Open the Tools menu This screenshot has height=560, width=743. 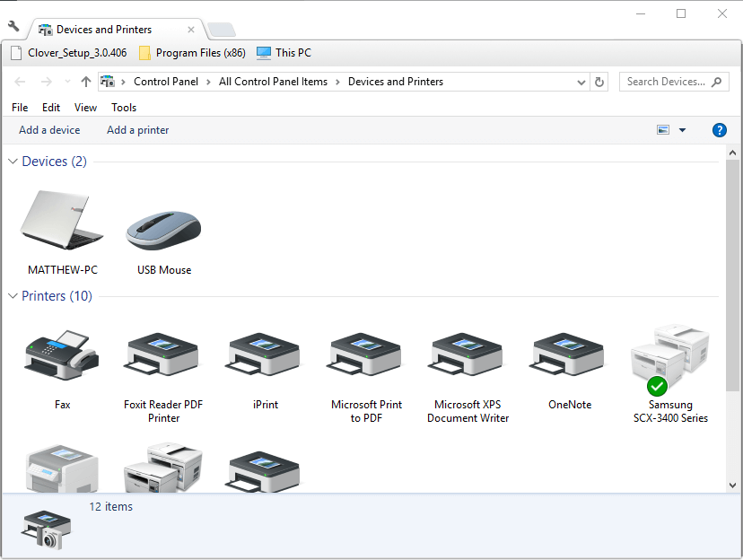click(124, 108)
